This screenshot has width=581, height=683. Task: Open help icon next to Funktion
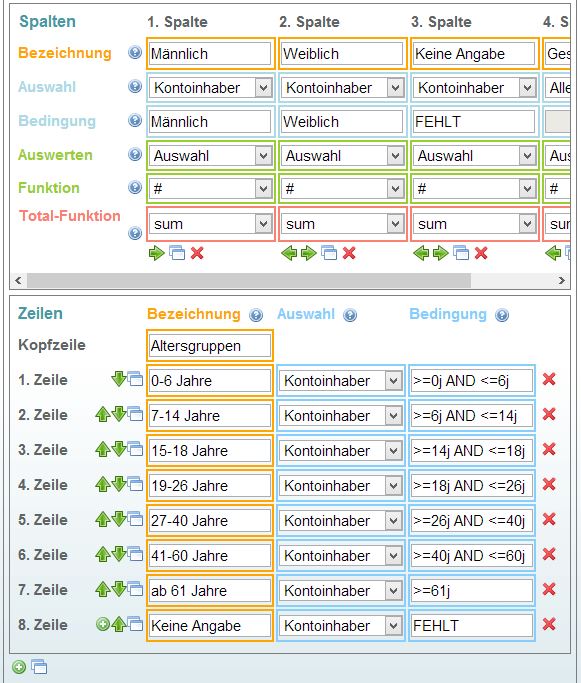click(135, 188)
